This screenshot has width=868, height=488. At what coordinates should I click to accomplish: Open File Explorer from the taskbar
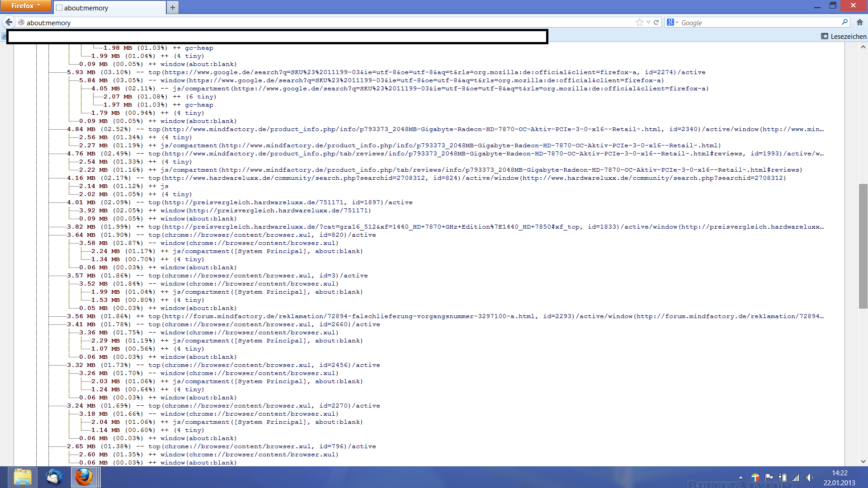pos(22,477)
